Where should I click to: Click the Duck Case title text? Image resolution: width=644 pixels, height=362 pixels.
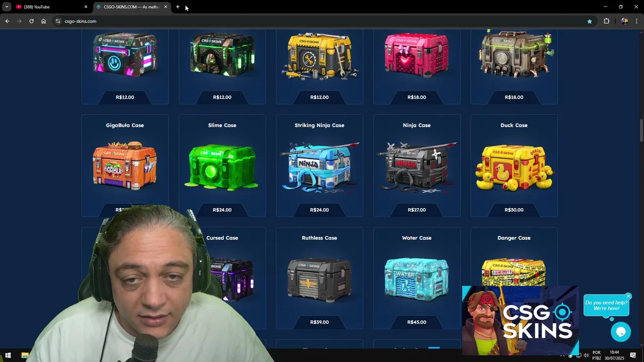(514, 125)
